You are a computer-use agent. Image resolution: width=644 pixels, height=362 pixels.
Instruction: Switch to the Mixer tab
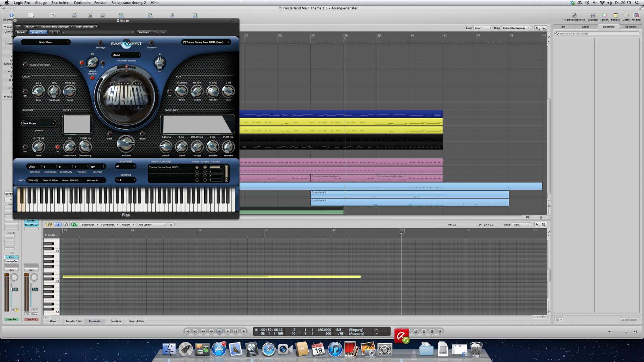53,321
